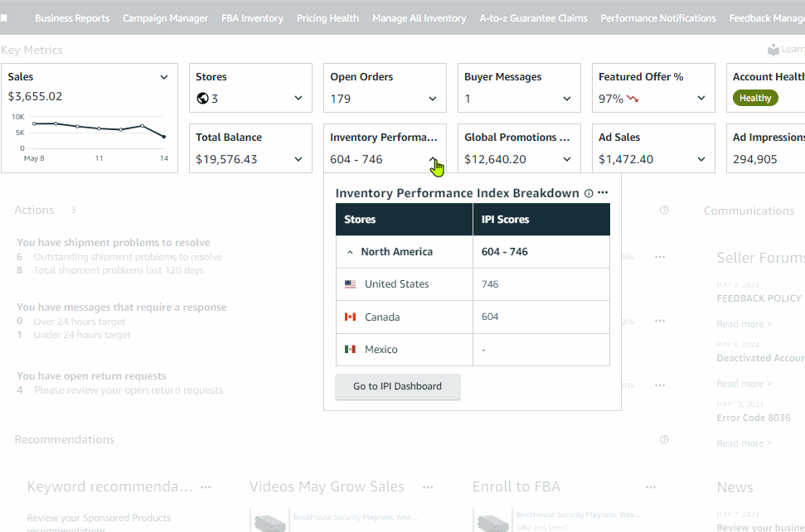Open IPI Breakdown more options menu
805x532 pixels.
[604, 192]
